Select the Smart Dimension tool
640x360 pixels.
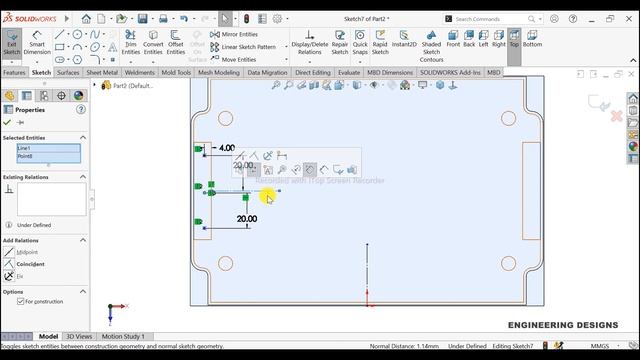tap(37, 43)
